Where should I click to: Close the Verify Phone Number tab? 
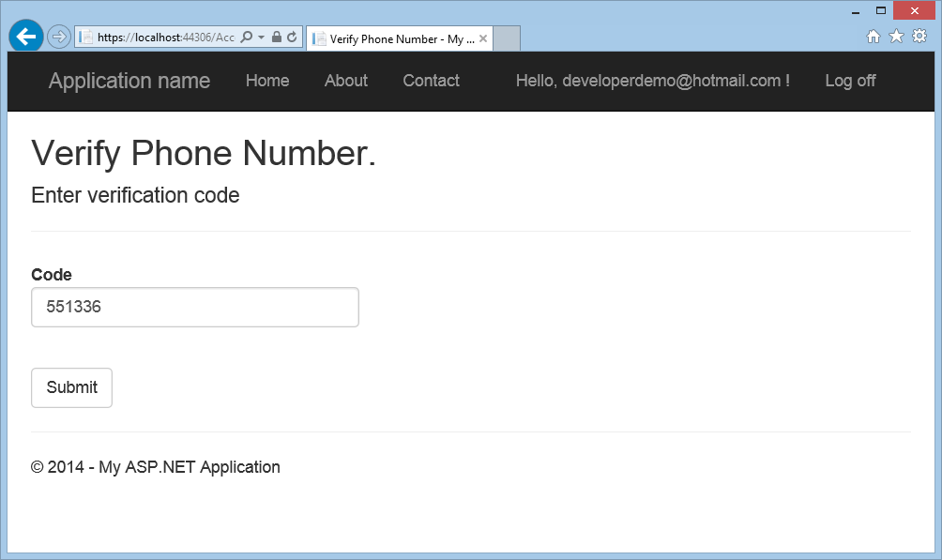pyautogui.click(x=482, y=38)
